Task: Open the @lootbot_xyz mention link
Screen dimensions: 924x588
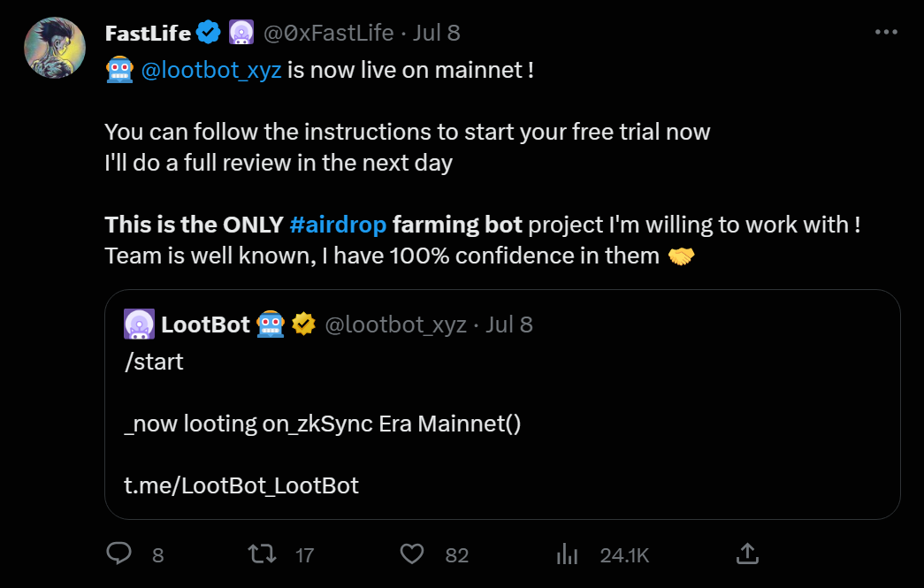Action: point(211,70)
